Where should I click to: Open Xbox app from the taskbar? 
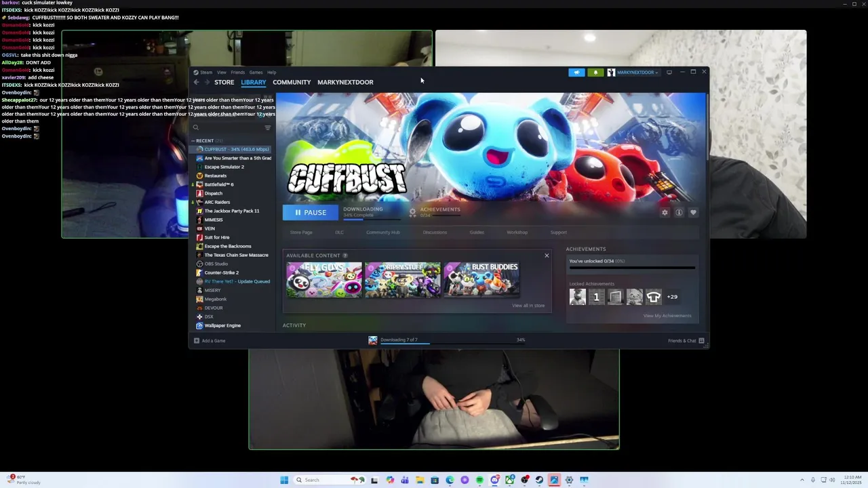tap(510, 480)
